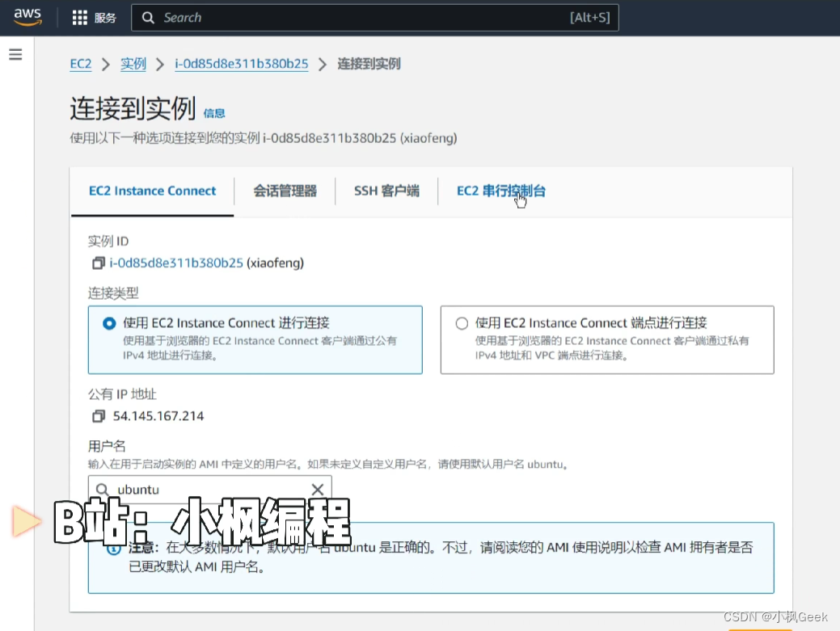The height and width of the screenshot is (631, 840).
Task: Click the magnifier icon in the search bar
Action: point(149,17)
